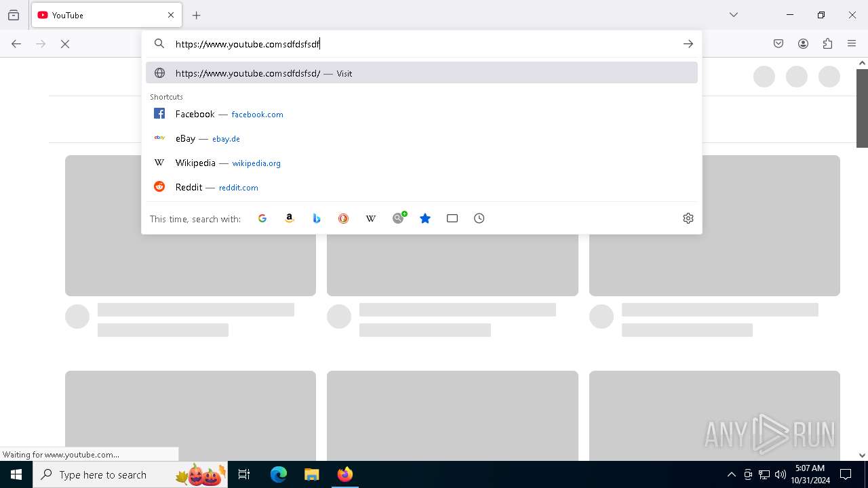Go back one page
The image size is (868, 488).
[16, 43]
